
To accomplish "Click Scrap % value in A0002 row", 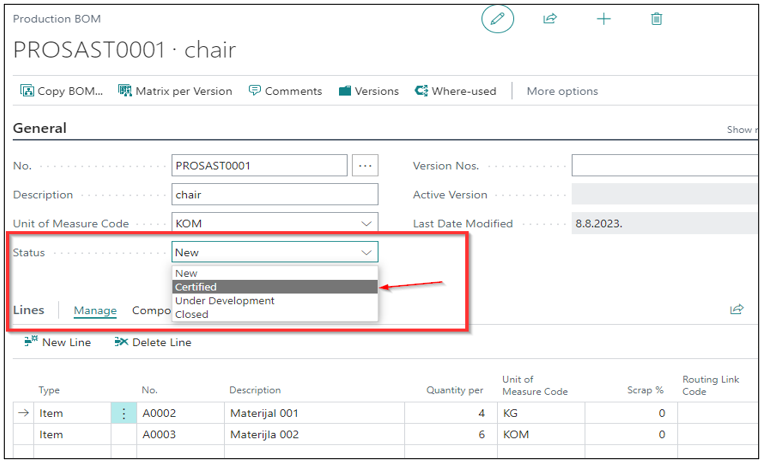I will click(x=631, y=413).
